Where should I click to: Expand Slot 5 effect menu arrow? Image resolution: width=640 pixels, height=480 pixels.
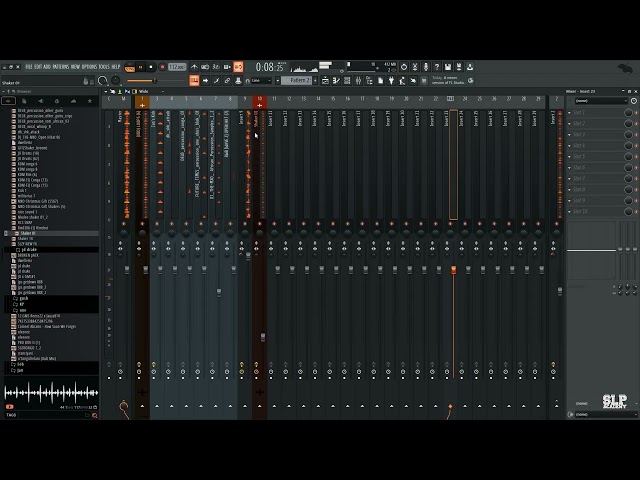(x=569, y=157)
